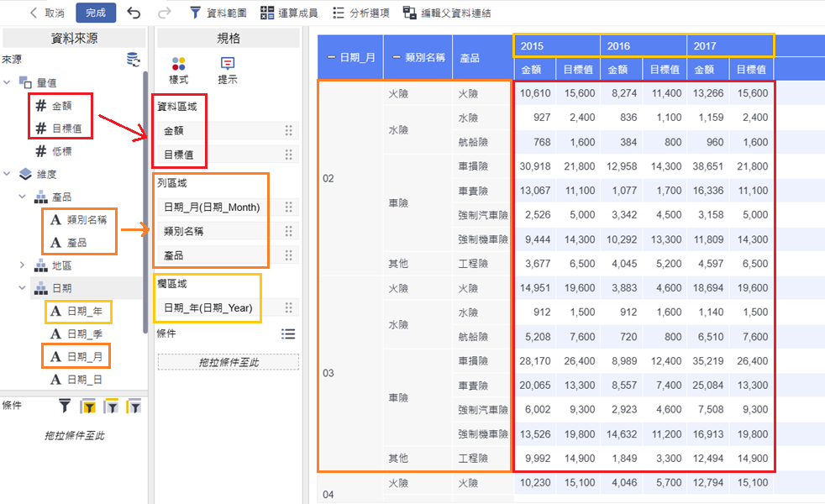Click the redo arrow icon
The height and width of the screenshot is (504, 825).
(165, 13)
